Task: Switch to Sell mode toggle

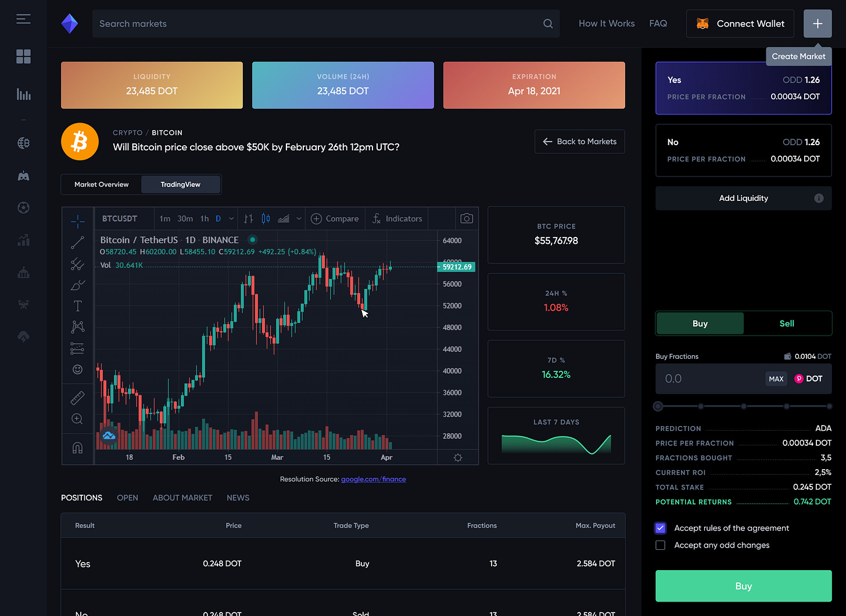Action: pyautogui.click(x=787, y=323)
